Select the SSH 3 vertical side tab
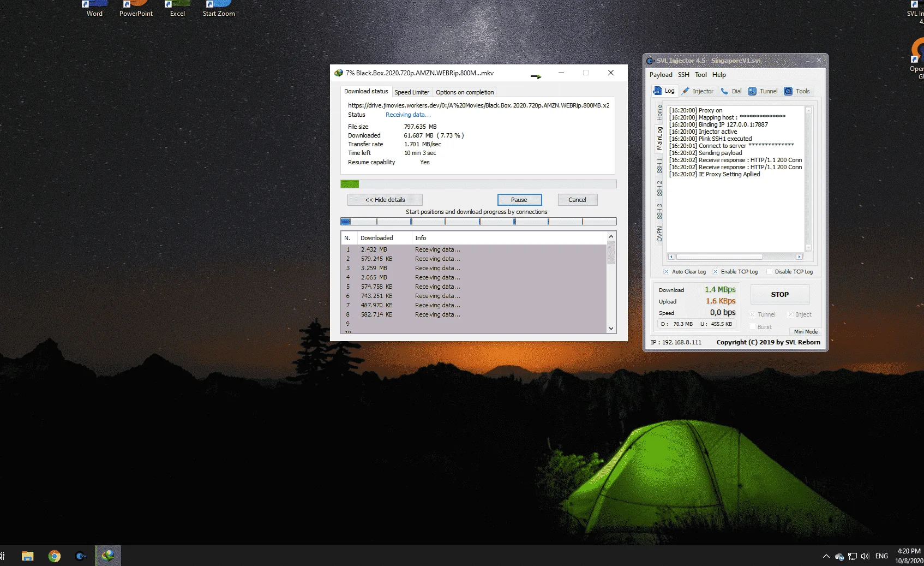The height and width of the screenshot is (566, 924). pos(659,211)
